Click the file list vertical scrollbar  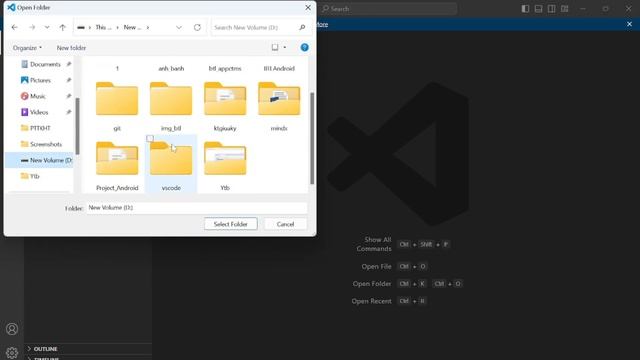point(312,138)
